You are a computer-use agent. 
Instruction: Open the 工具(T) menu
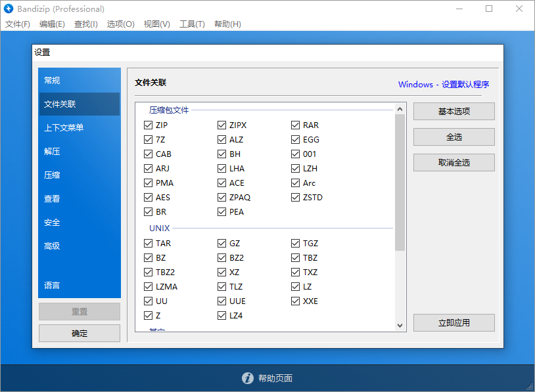(x=193, y=24)
